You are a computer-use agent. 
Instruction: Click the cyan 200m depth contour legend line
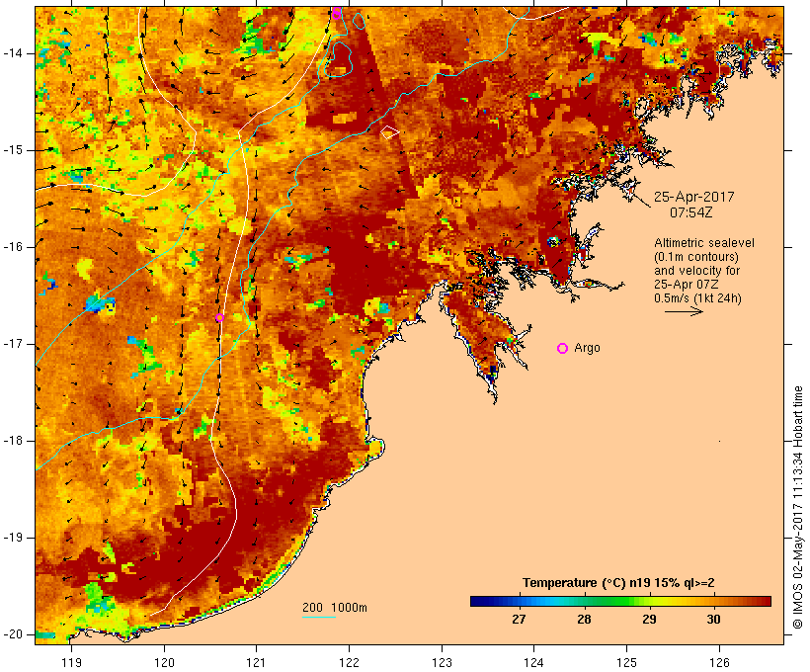click(319, 617)
